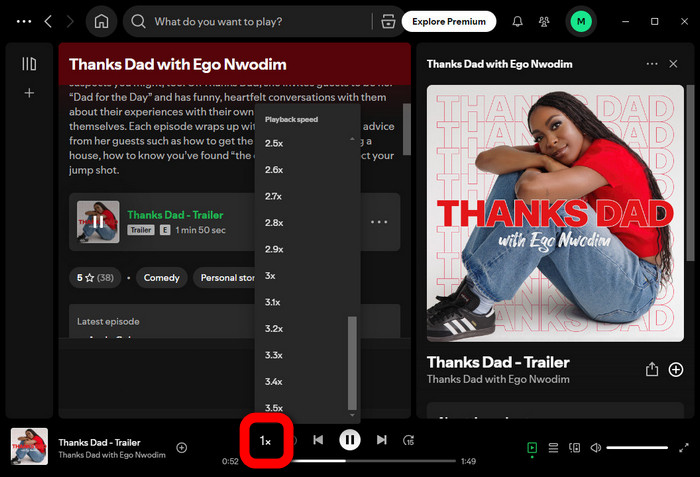Screen dimensions: 700x477
Task: Open the notifications bell
Action: [x=517, y=21]
